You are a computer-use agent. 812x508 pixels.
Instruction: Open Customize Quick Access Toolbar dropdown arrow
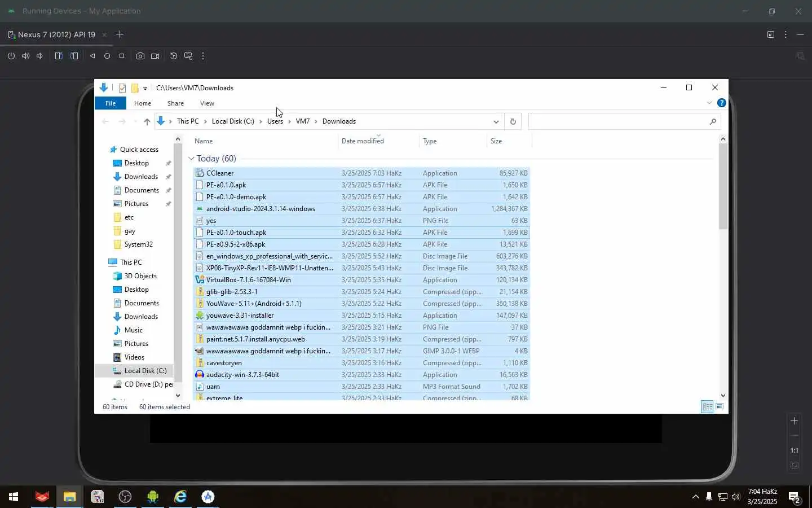click(145, 88)
